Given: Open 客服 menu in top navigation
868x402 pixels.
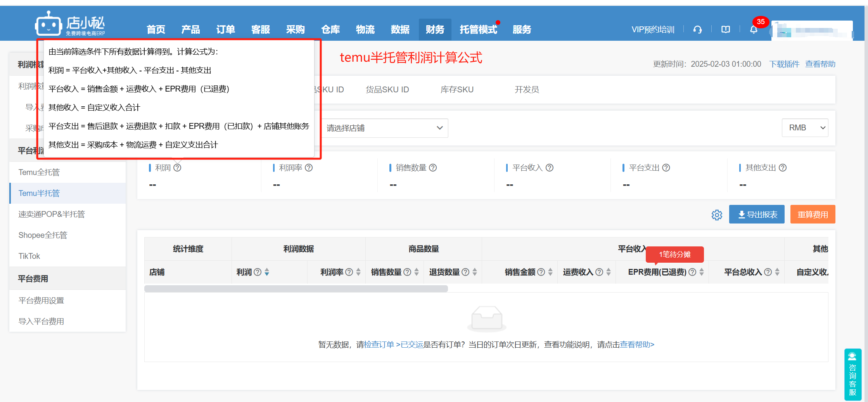Looking at the screenshot, I should pyautogui.click(x=261, y=29).
